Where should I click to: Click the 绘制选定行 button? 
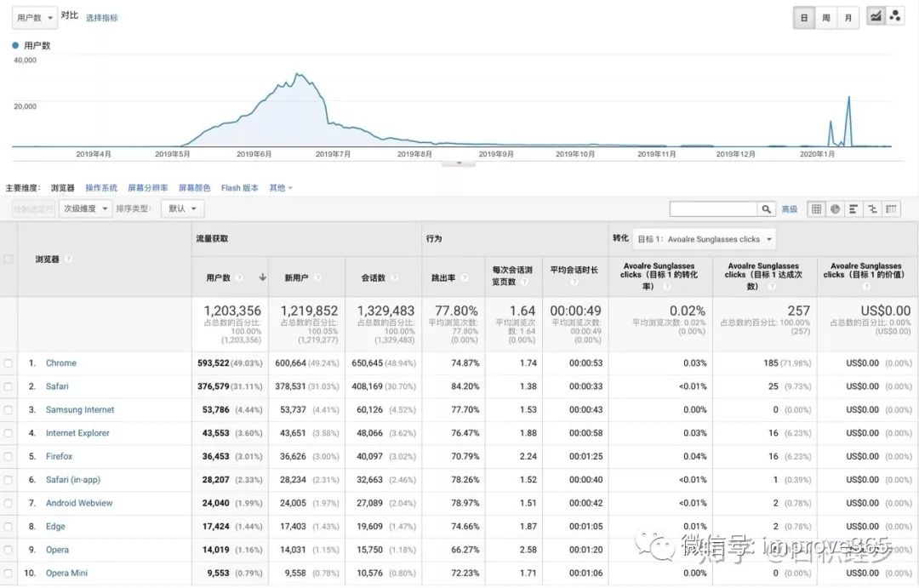(33, 208)
